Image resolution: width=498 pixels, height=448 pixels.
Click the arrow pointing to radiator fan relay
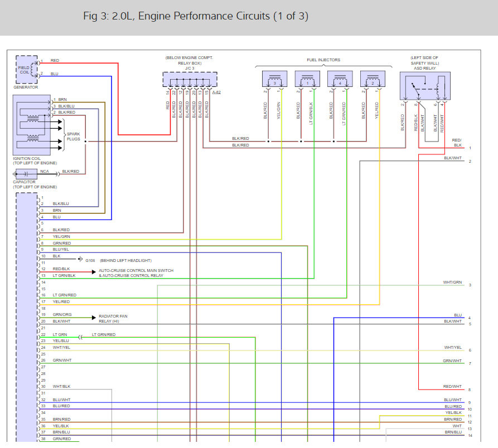[94, 318]
